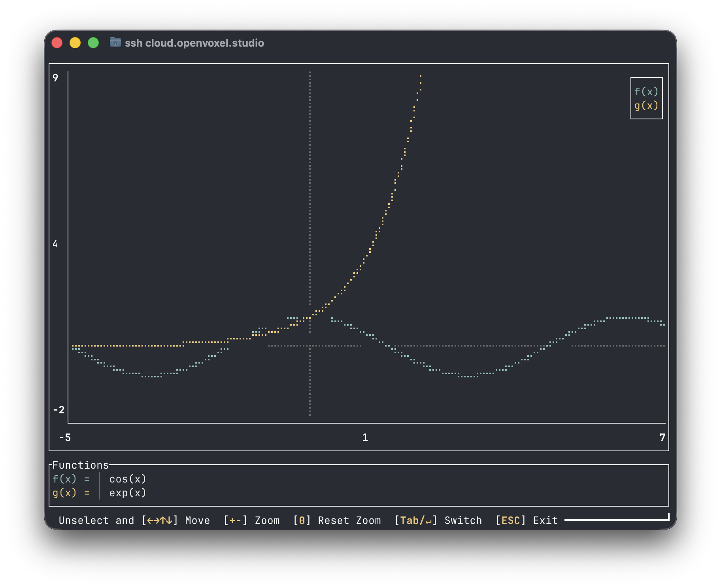Click the [0] Reset Zoom hint
The image size is (721, 588).
point(337,520)
